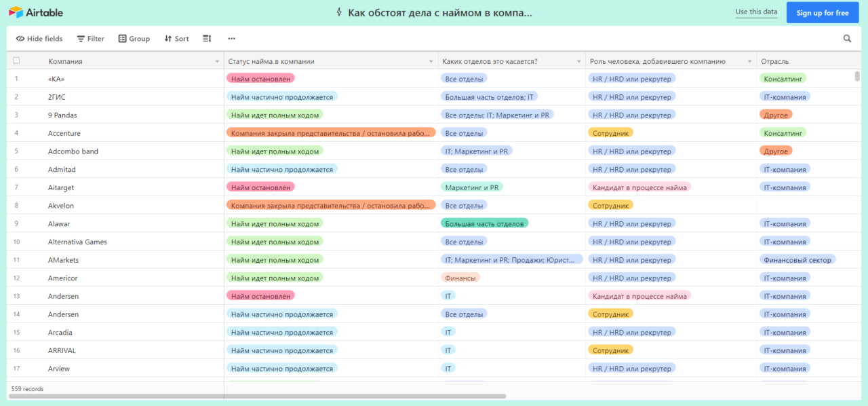Expand Статус найма в компании column dropdown

pos(431,62)
